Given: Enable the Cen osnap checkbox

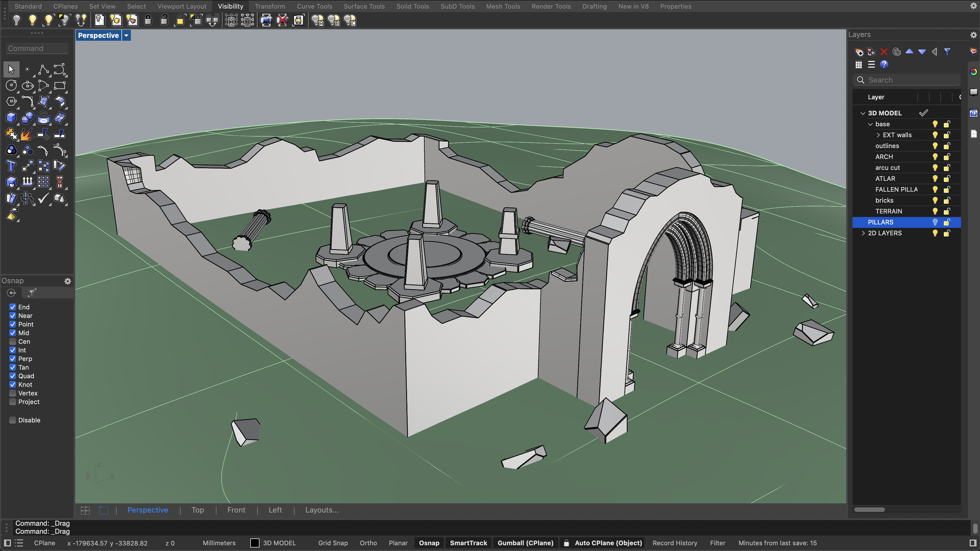Looking at the screenshot, I should coord(13,341).
